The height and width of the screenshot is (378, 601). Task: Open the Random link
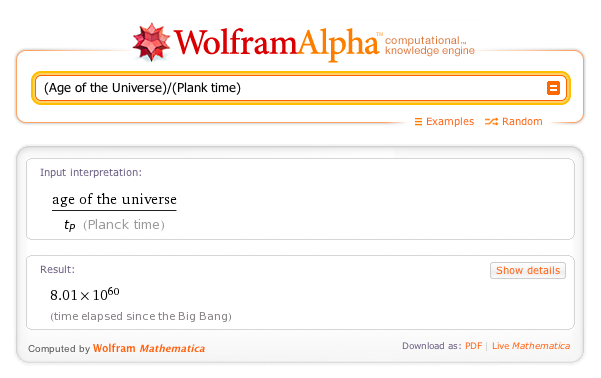(x=522, y=122)
